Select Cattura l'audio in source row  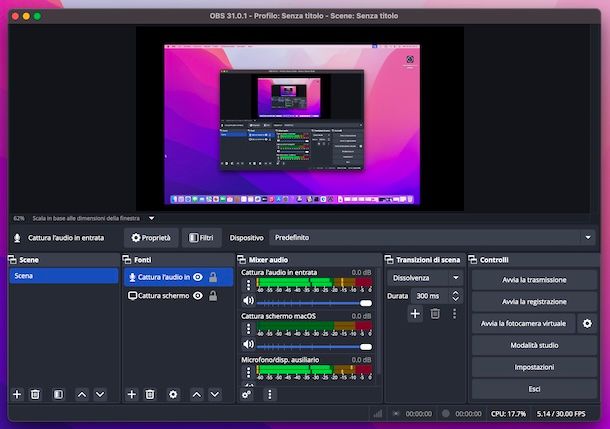coord(179,277)
